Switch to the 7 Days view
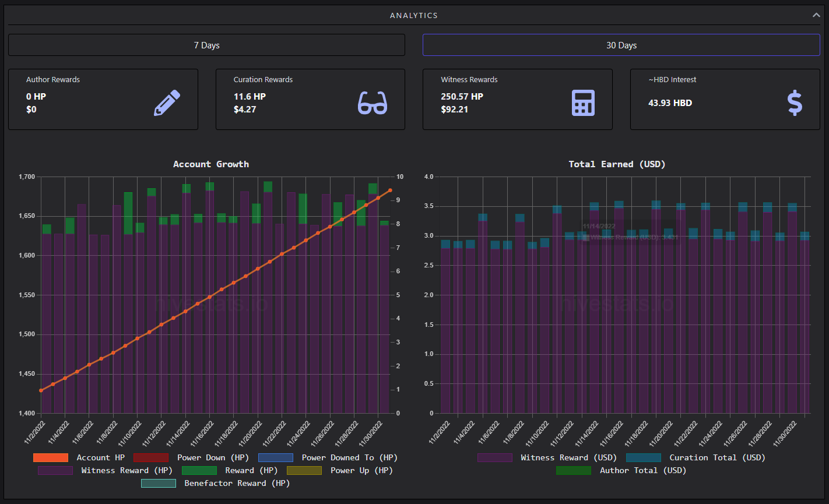This screenshot has width=829, height=504. [206, 45]
